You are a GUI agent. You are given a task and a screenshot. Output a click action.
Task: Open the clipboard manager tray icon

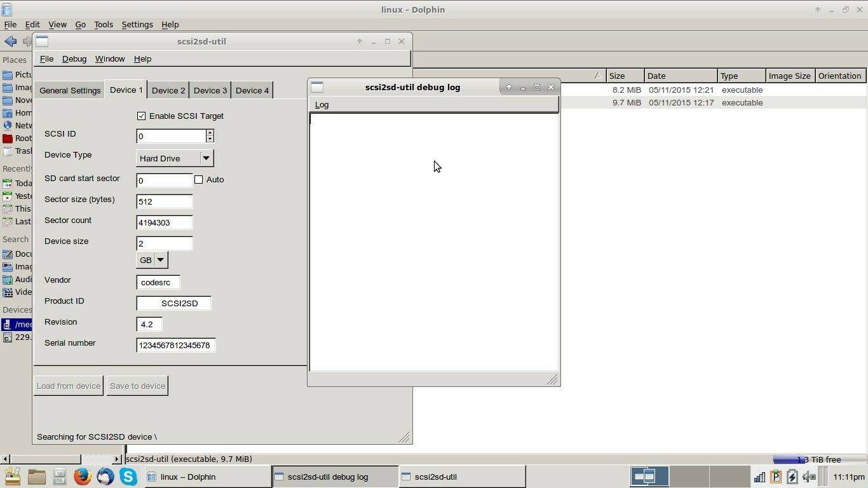[x=775, y=477]
